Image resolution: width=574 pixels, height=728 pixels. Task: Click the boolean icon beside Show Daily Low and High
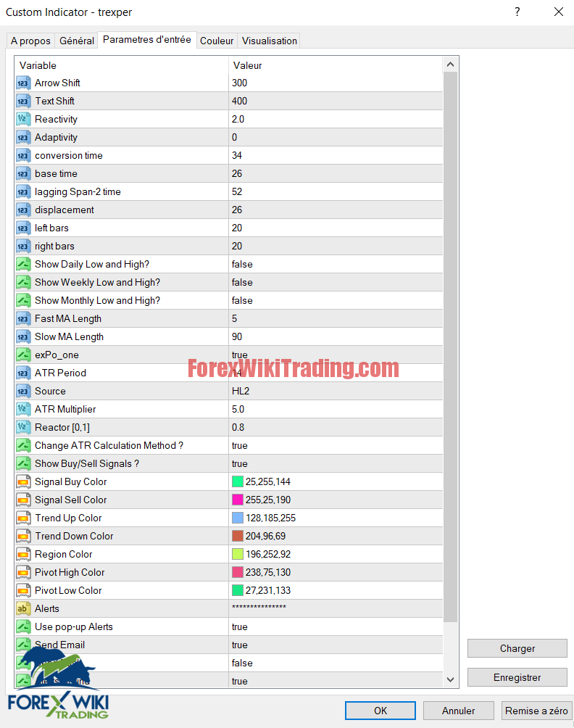coord(23,264)
